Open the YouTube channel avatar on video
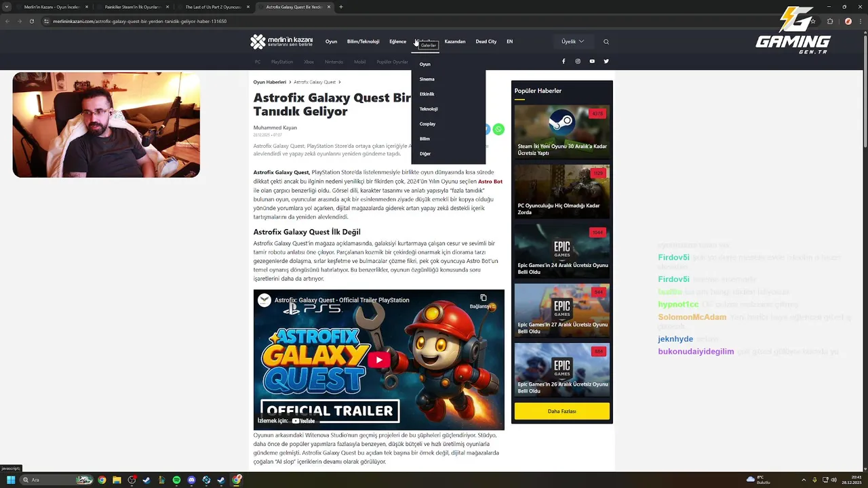The width and height of the screenshot is (868, 488). (264, 300)
